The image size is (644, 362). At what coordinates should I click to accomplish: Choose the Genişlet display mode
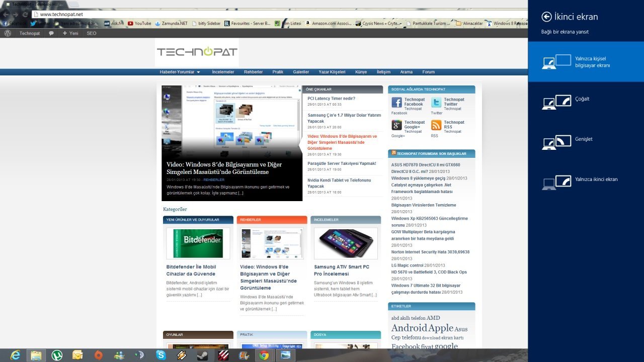pyautogui.click(x=586, y=142)
